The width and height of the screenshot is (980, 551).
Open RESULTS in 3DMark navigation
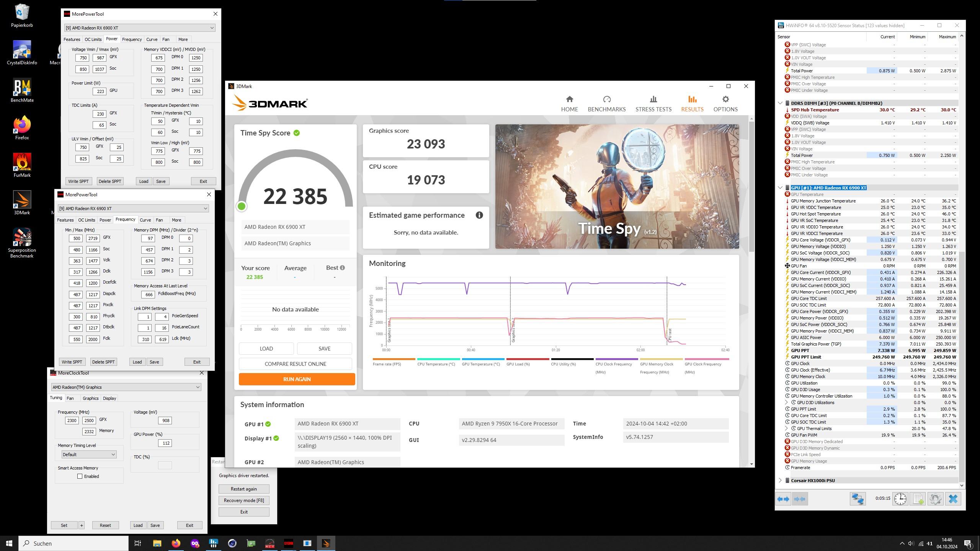pyautogui.click(x=692, y=104)
